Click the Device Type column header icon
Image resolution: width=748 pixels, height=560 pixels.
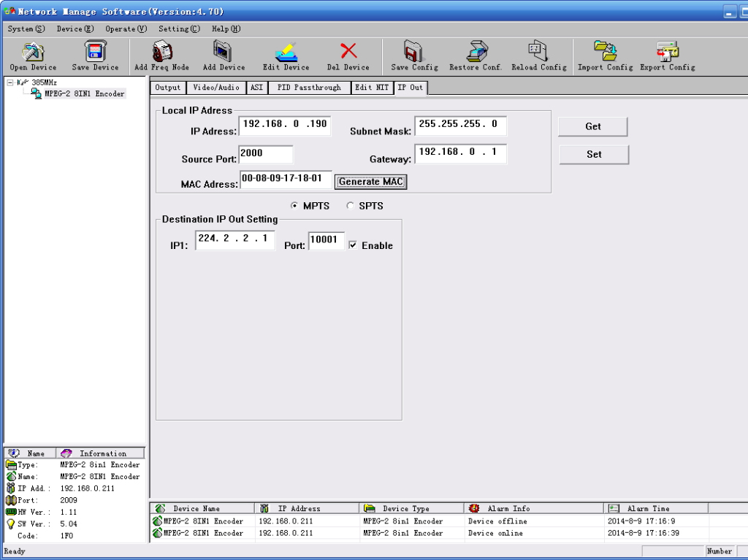click(369, 508)
